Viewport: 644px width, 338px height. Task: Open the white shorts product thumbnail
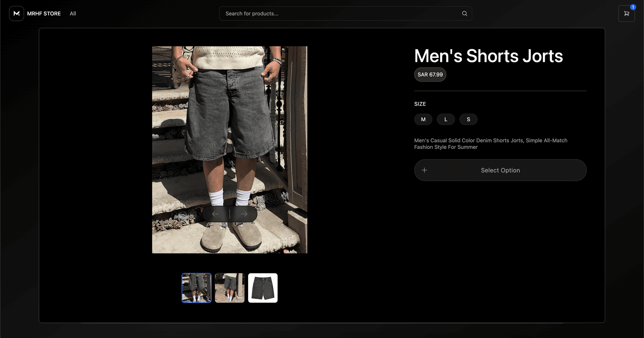point(263,288)
